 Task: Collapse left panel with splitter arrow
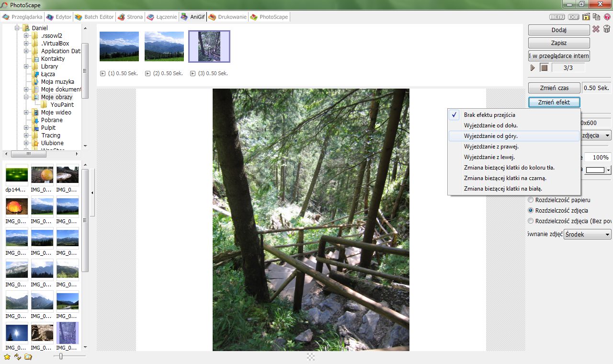coord(92,193)
